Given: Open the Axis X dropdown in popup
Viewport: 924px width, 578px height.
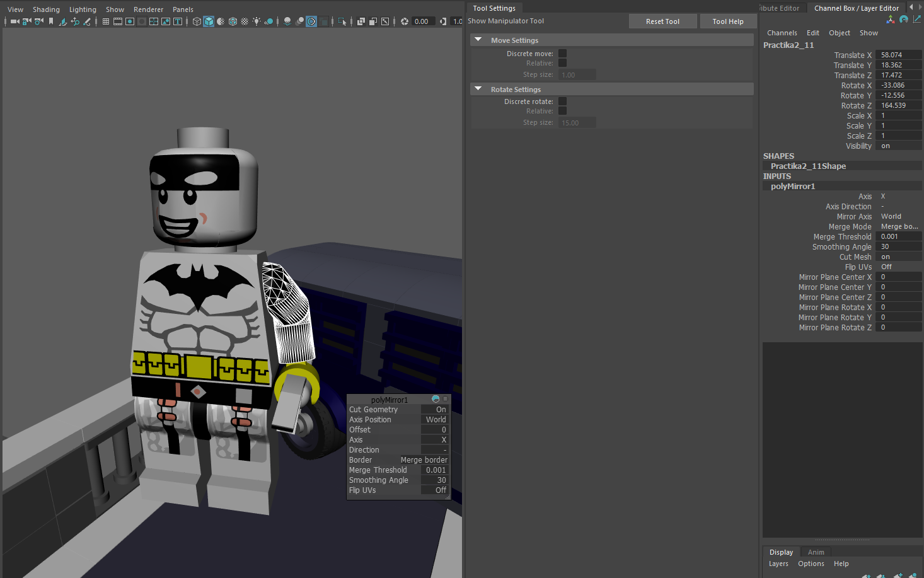Looking at the screenshot, I should 435,440.
